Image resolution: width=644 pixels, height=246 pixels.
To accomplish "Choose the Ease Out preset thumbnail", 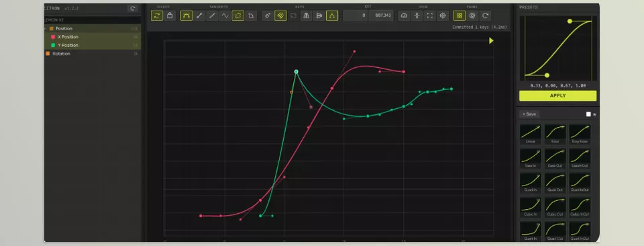I will [555, 159].
